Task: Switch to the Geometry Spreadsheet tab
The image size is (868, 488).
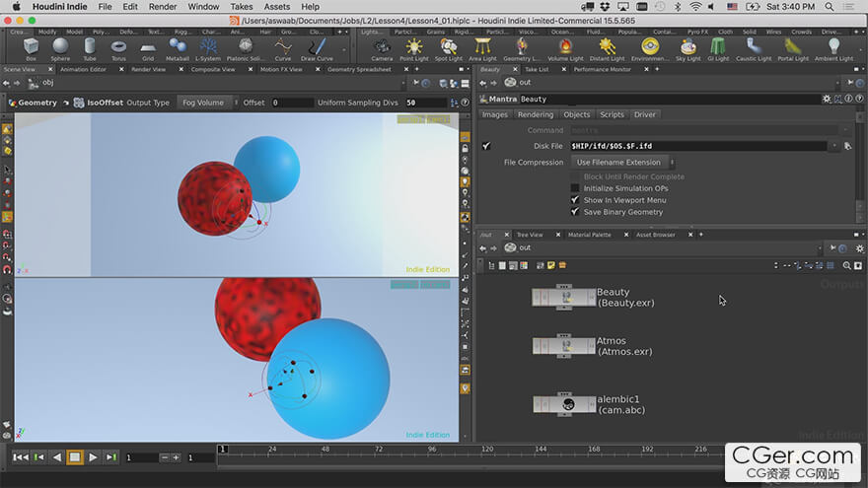Action: [359, 69]
